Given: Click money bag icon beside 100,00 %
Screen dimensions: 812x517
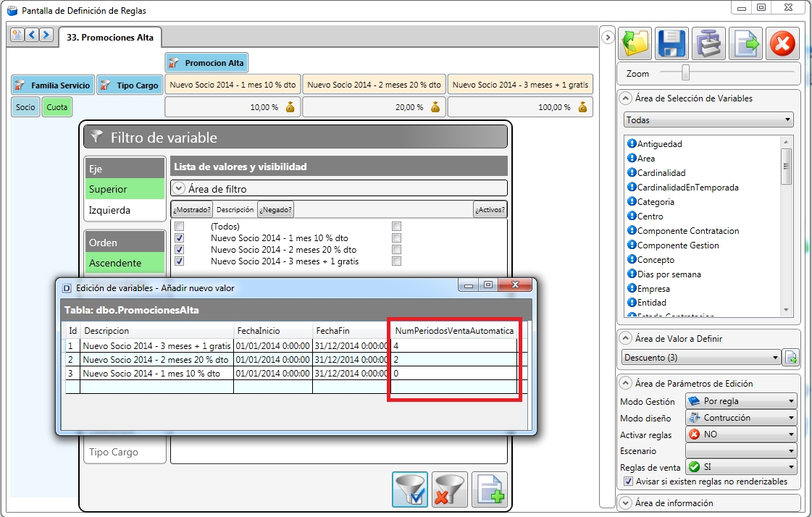Looking at the screenshot, I should pos(582,107).
